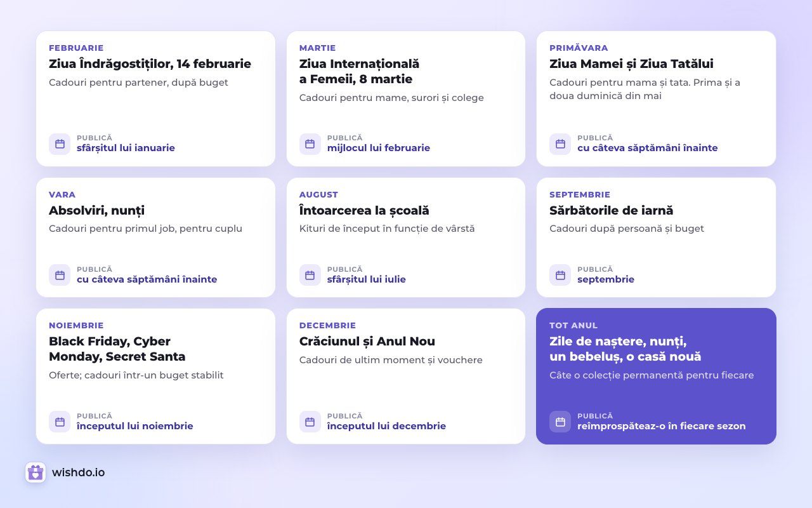Click Oferte; cadouri într-un buget stabilit text
This screenshot has height=508, width=812.
[136, 375]
